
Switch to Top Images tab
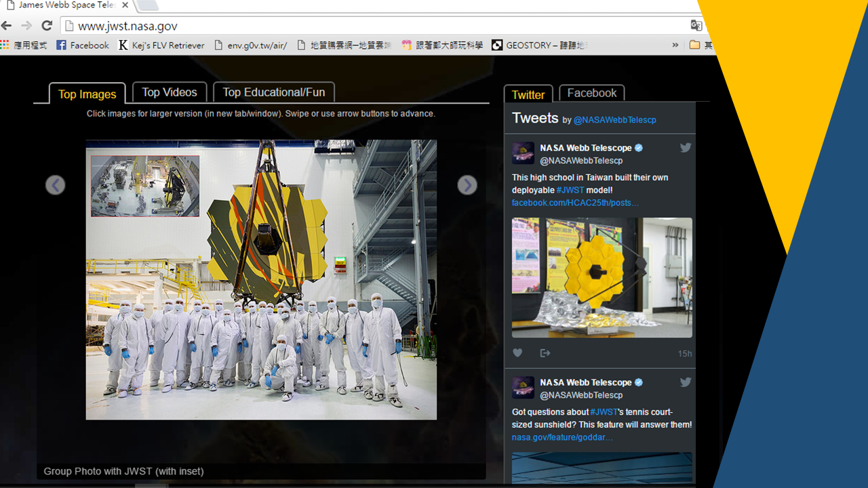[87, 94]
